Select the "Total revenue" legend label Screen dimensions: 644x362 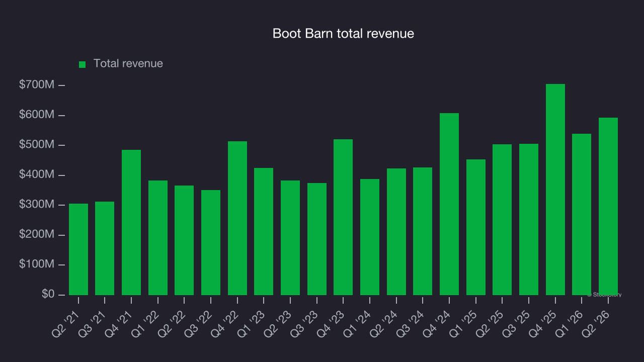pos(128,64)
